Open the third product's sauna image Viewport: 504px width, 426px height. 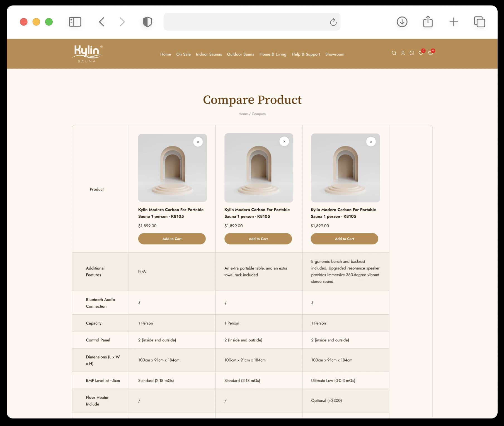[x=345, y=168]
